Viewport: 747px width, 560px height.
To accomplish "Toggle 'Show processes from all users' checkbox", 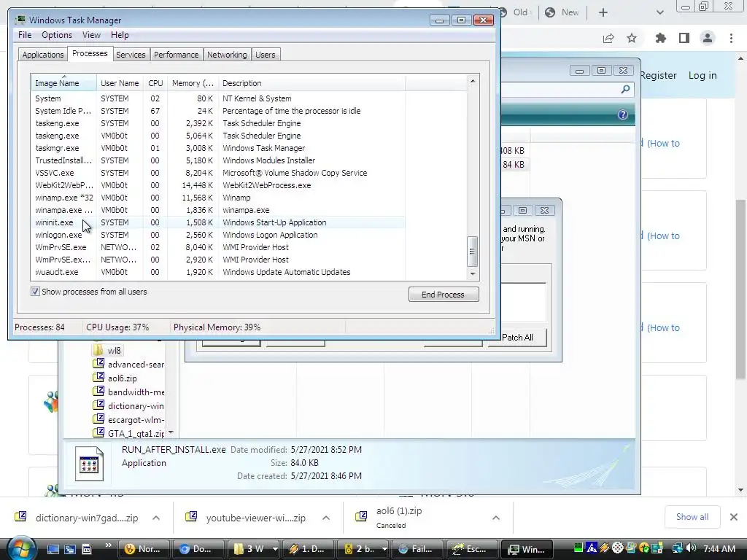I will 35,292.
